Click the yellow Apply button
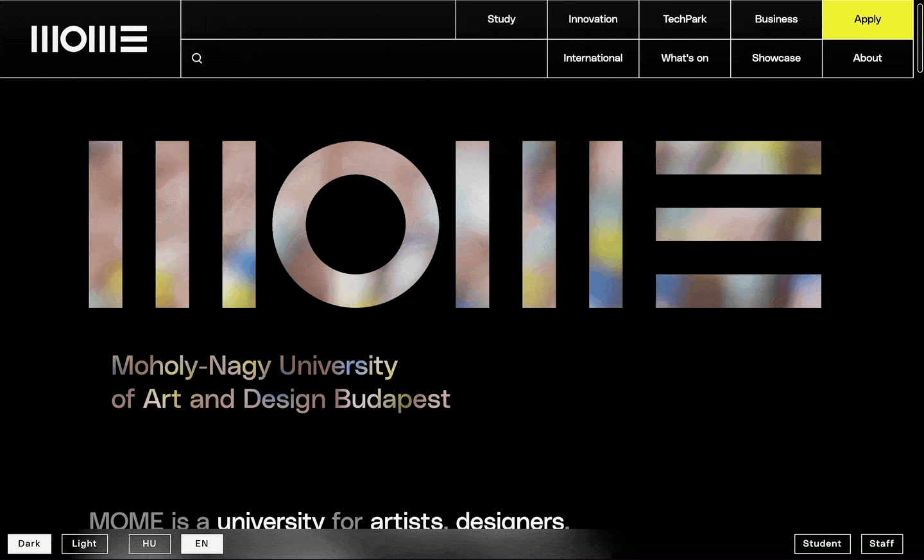Screen dimensions: 924x560 coord(868,19)
